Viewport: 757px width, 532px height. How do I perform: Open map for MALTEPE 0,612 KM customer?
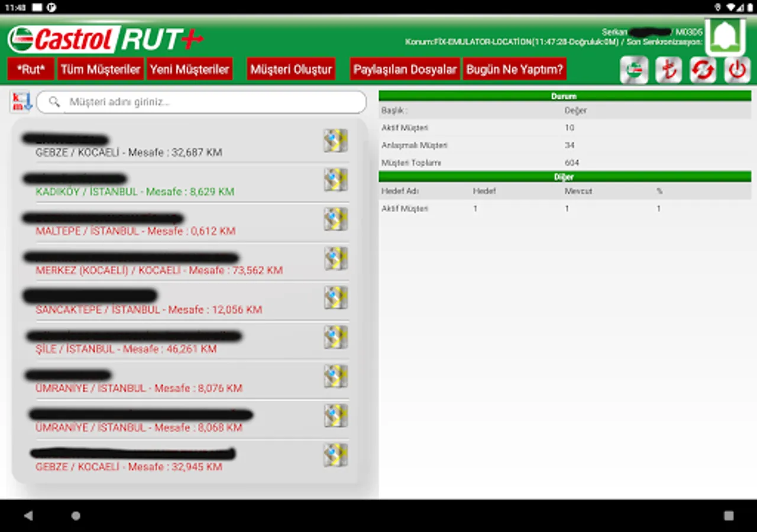tap(335, 219)
